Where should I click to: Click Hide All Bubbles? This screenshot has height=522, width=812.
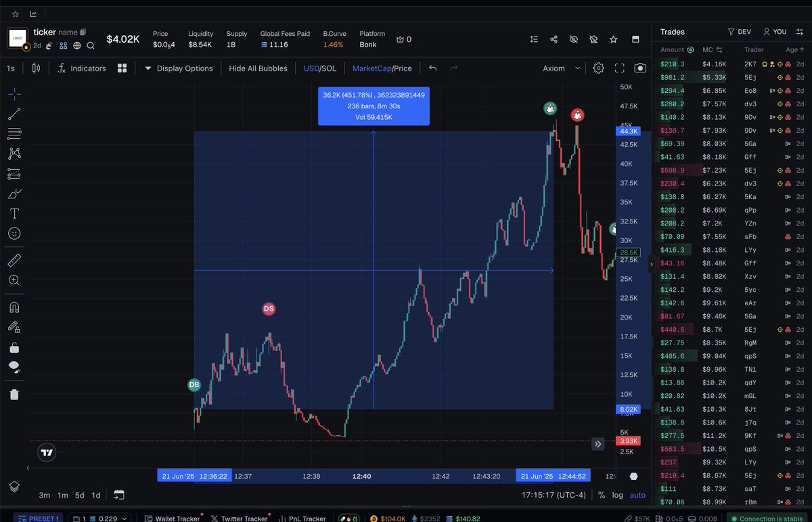[258, 68]
